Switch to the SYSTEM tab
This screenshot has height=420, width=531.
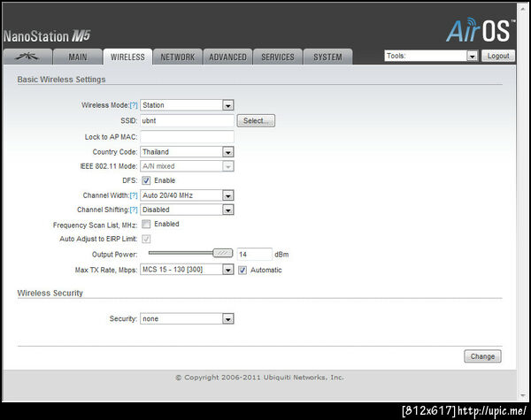[x=327, y=57]
